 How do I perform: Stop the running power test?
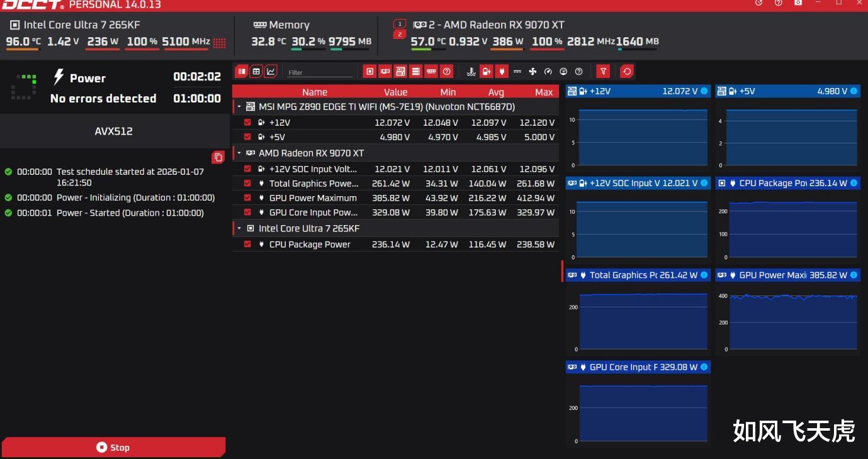coord(113,447)
